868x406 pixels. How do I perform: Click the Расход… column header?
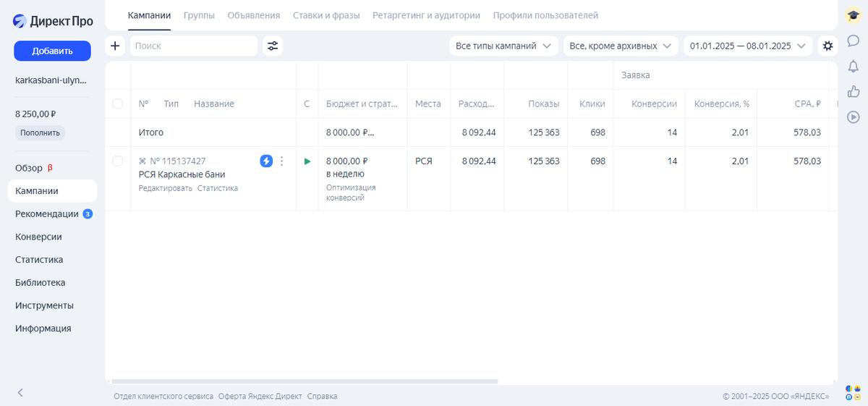[x=477, y=104]
